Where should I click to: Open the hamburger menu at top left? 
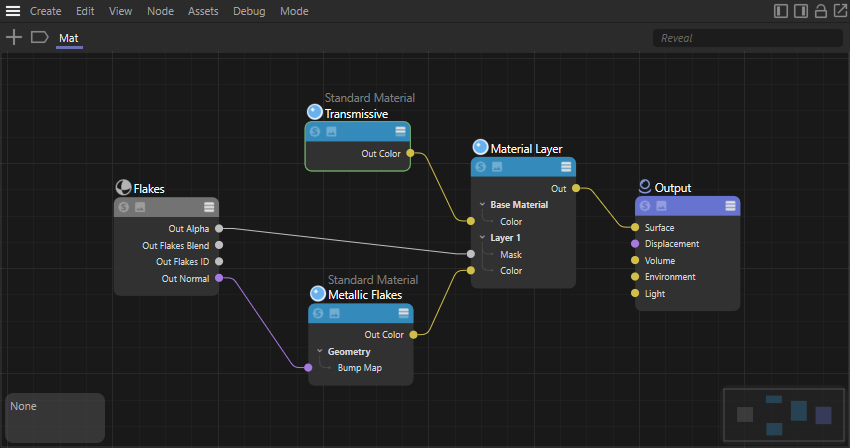tap(13, 11)
